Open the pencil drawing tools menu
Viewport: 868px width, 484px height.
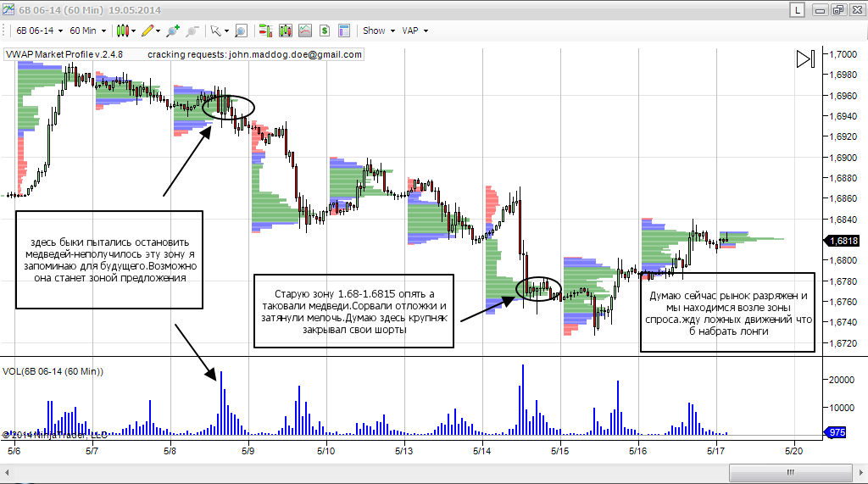(151, 31)
